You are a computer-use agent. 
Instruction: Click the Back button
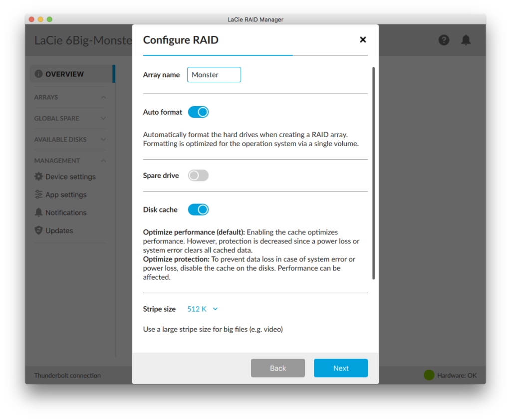pyautogui.click(x=277, y=368)
